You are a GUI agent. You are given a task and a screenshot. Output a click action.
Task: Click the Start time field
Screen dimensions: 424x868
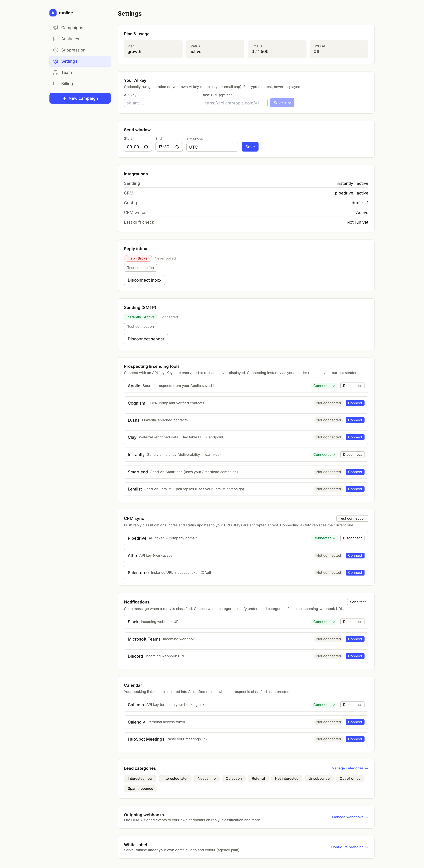(x=138, y=147)
